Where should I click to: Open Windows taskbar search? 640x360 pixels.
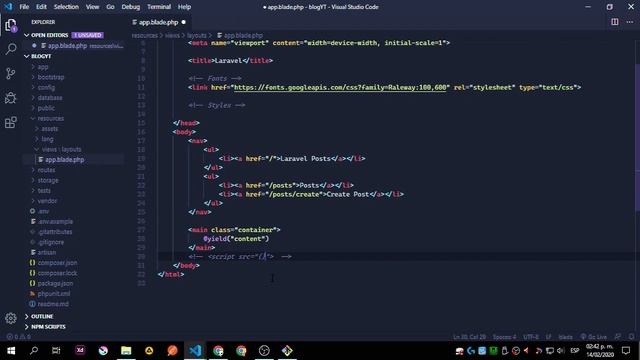tap(34, 351)
